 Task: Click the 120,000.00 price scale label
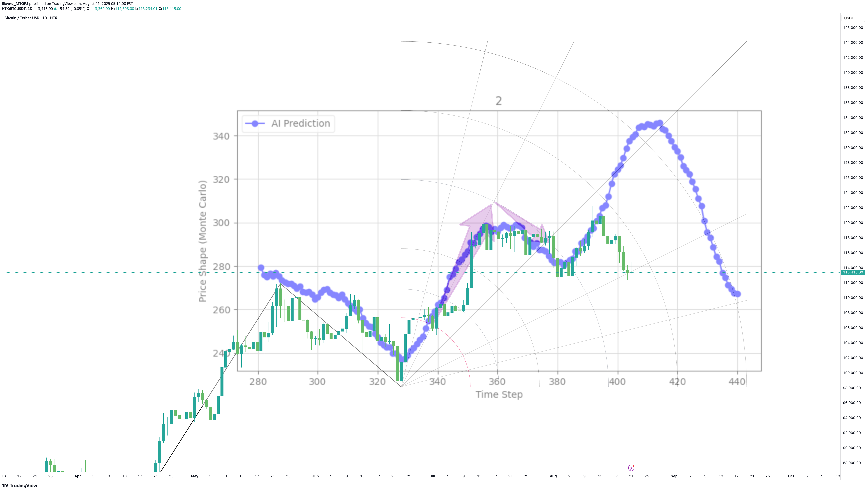pos(853,223)
